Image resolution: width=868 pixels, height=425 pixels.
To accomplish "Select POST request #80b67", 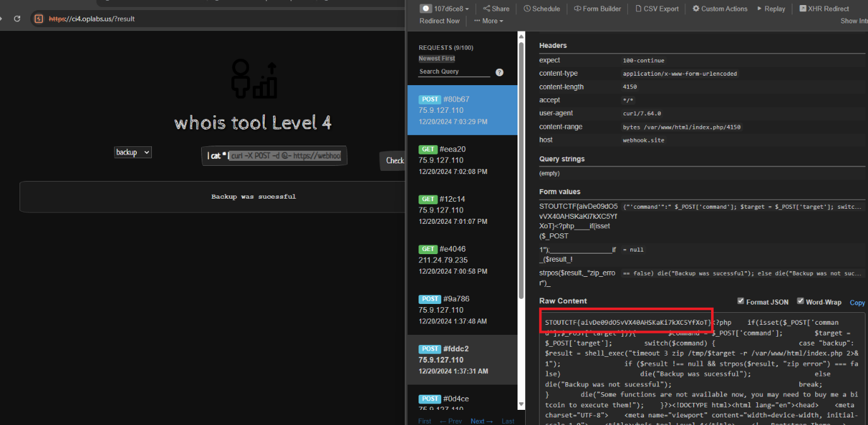I will tap(462, 110).
